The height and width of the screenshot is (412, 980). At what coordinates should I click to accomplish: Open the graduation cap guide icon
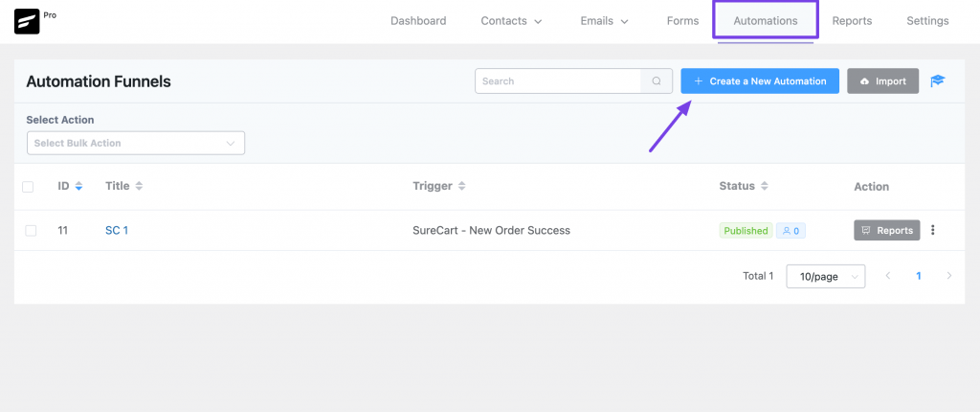tap(938, 81)
